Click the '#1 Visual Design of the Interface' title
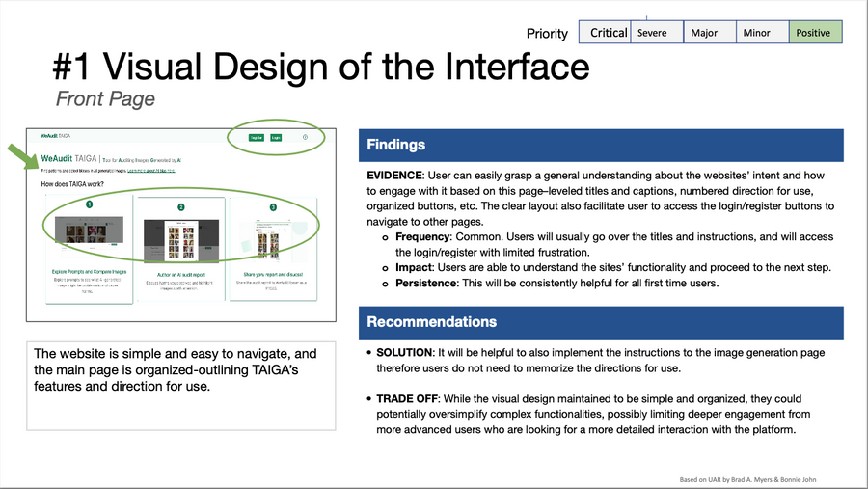 tap(321, 67)
